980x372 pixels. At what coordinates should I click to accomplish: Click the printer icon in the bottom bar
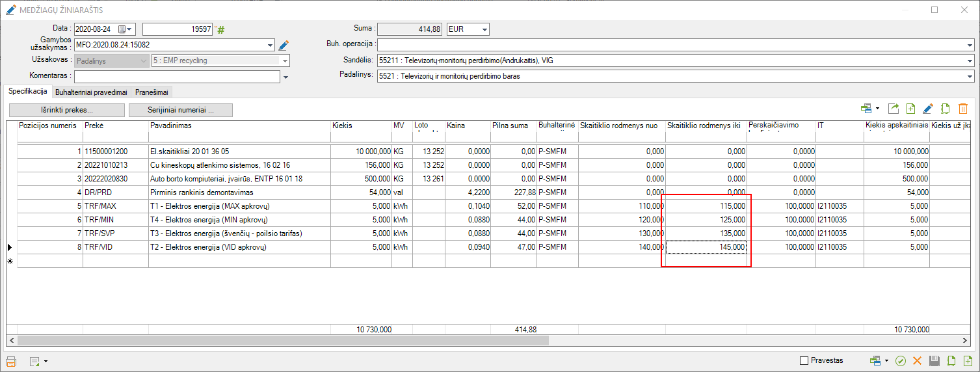(x=11, y=361)
